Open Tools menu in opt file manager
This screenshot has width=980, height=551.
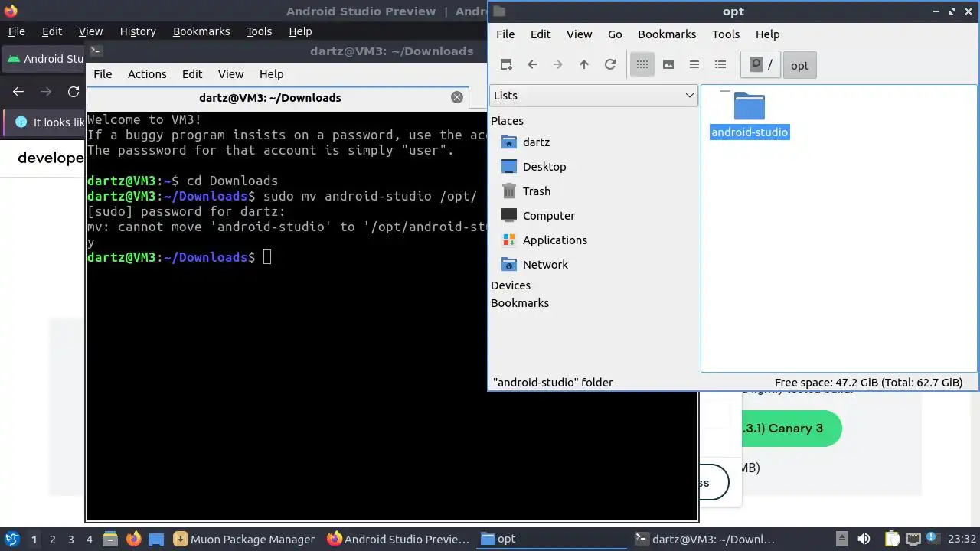point(726,34)
